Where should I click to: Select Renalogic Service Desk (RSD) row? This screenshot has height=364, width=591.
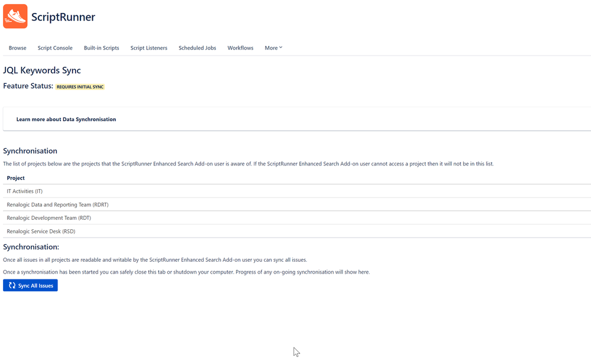click(x=297, y=232)
